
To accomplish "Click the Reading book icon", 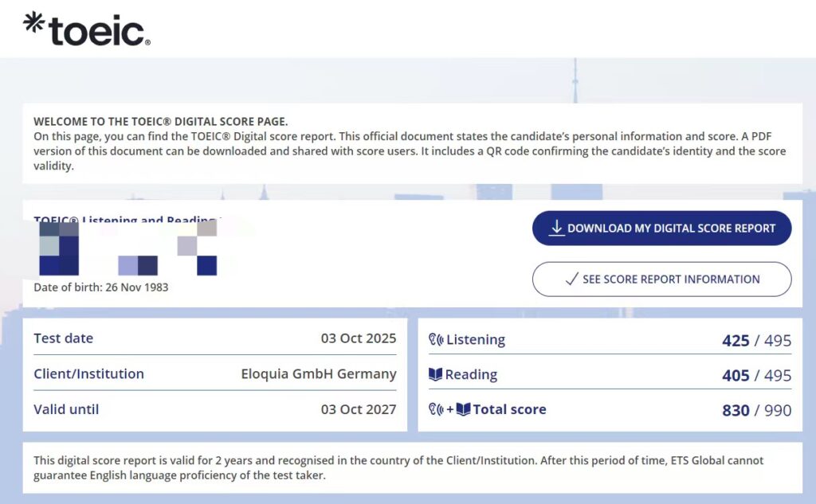I will pos(435,375).
